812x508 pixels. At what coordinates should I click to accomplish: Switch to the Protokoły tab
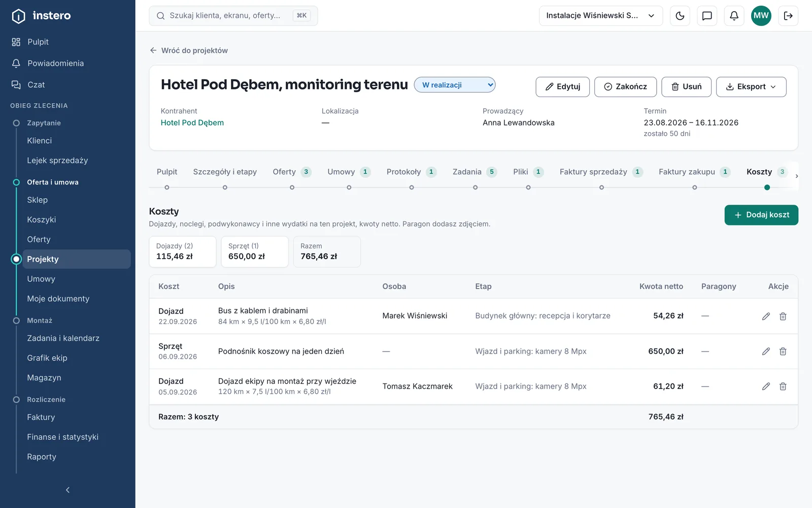(x=411, y=172)
